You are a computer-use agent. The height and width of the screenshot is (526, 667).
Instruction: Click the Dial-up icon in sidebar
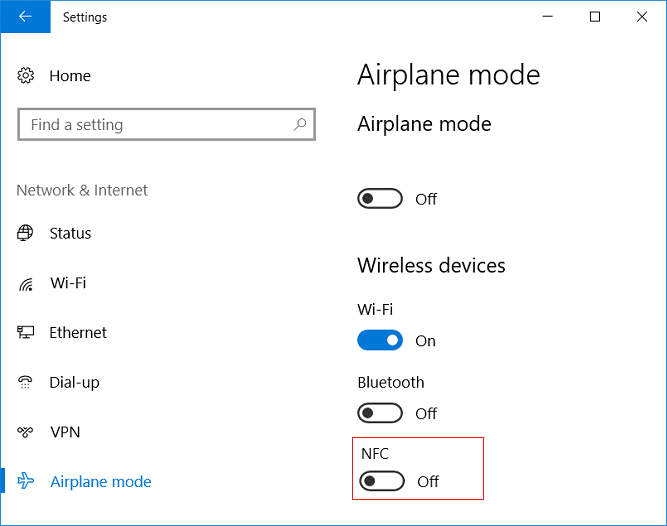point(26,382)
